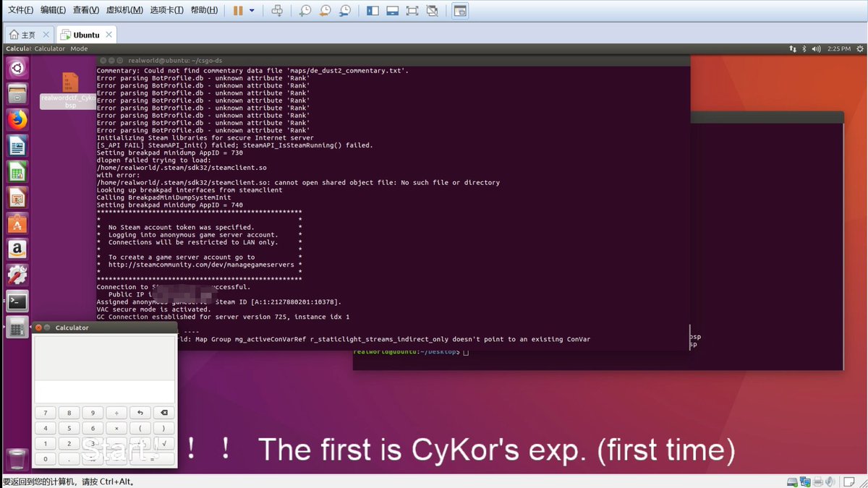The image size is (868, 488).
Task: Click the console view icon at toolbar end
Action: pyautogui.click(x=460, y=10)
